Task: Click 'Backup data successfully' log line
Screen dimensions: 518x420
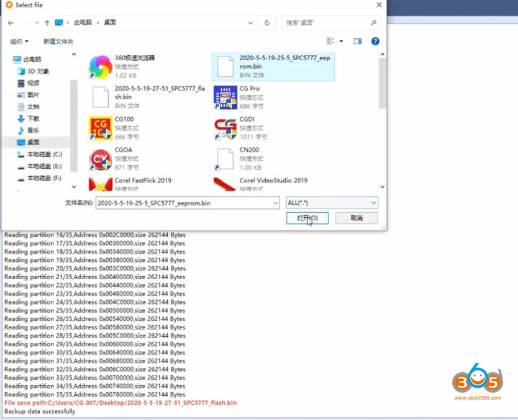Action: coord(40,411)
